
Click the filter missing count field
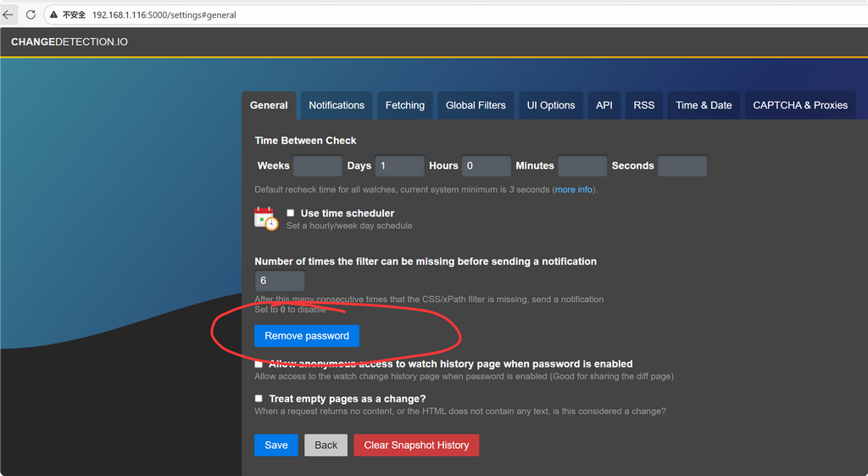tap(280, 280)
